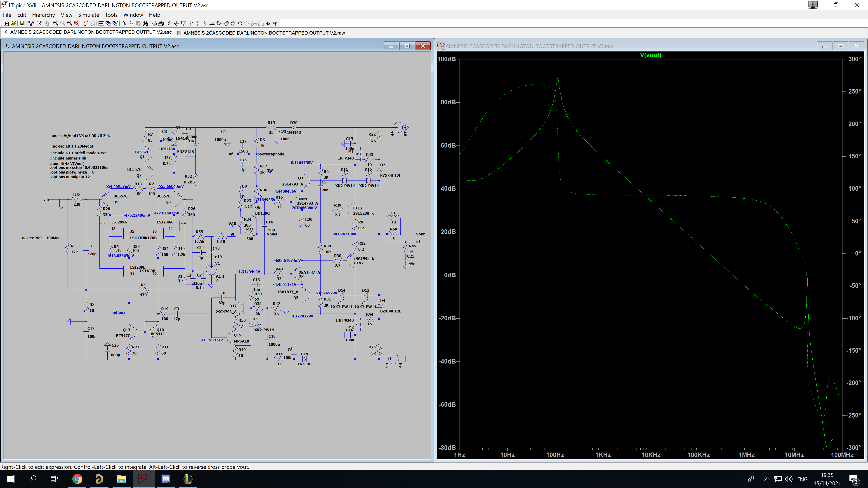Undo the last action
This screenshot has height=488, width=868.
point(240,23)
